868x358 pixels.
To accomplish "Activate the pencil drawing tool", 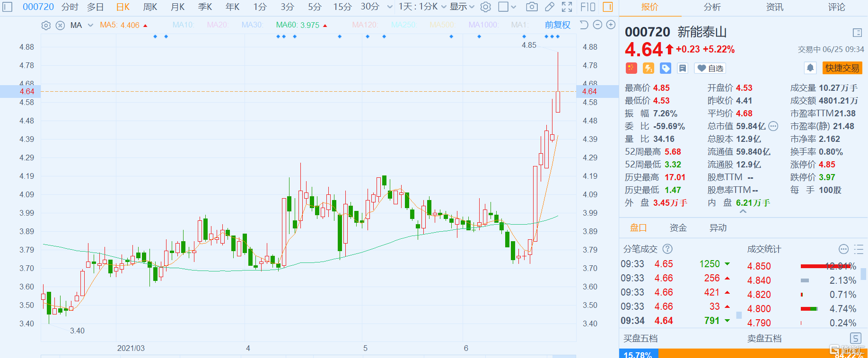I will click(x=550, y=7).
